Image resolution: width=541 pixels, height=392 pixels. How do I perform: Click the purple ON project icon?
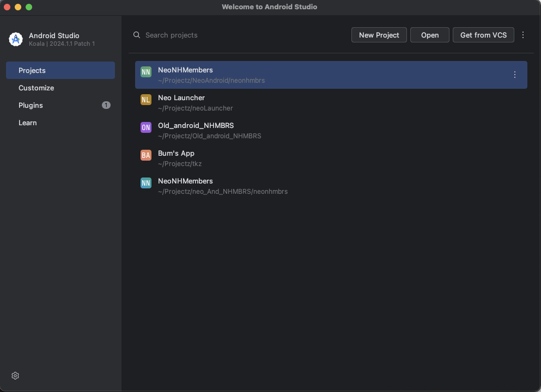point(146,127)
